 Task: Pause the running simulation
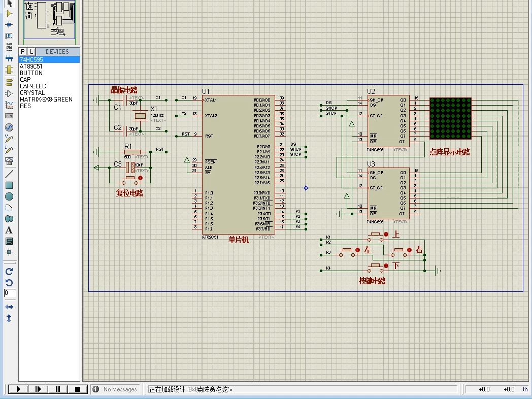tap(58, 389)
